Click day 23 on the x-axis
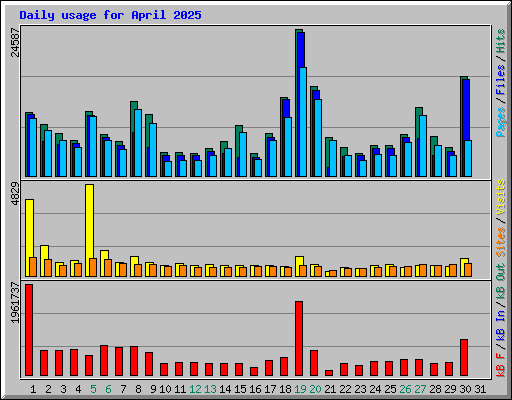Image resolution: width=512 pixels, height=400 pixels. point(360,389)
